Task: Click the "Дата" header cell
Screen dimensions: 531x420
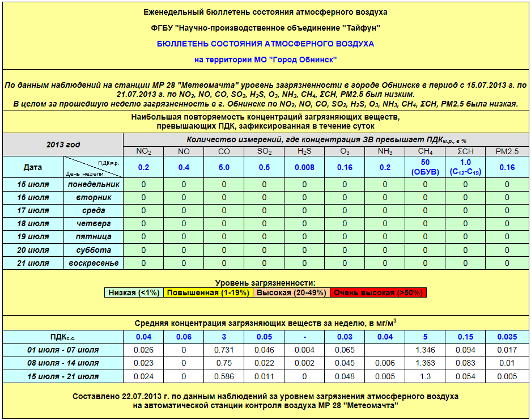Action: pos(33,167)
